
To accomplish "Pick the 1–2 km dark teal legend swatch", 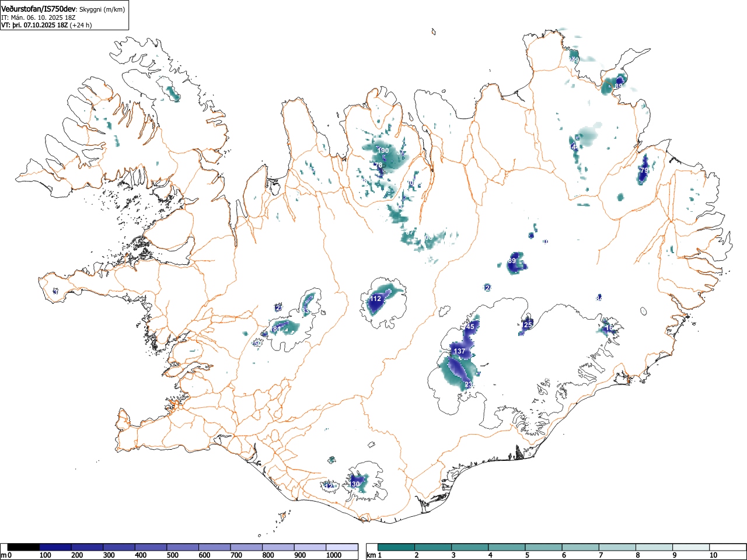I will [x=396, y=547].
